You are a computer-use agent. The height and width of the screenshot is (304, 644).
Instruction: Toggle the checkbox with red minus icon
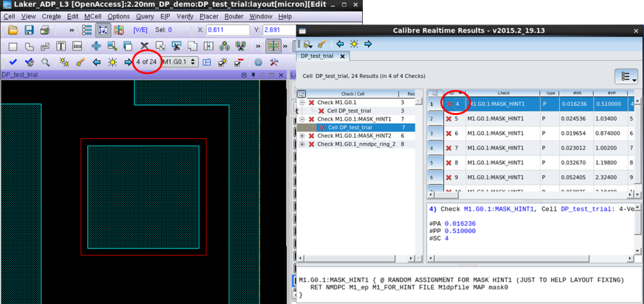238,62
